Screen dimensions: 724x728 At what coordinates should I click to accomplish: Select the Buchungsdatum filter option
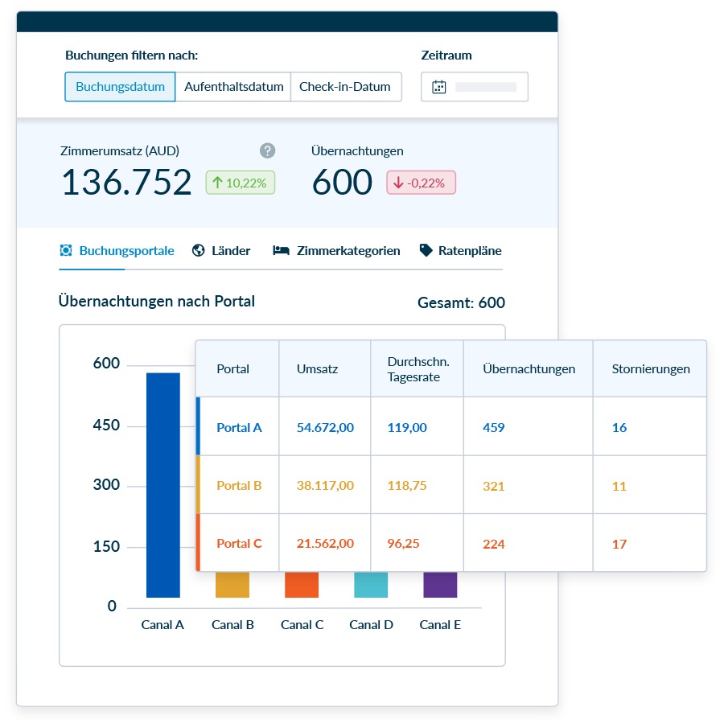119,86
